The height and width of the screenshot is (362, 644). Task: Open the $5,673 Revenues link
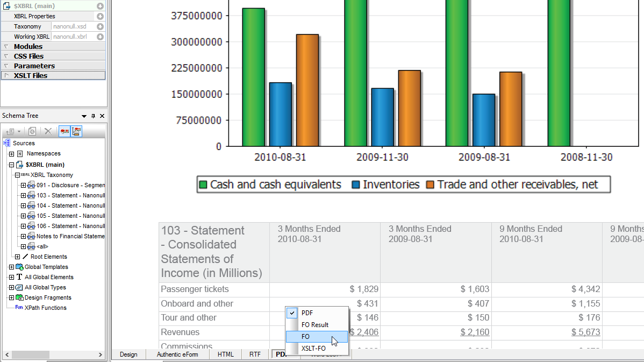(x=586, y=332)
